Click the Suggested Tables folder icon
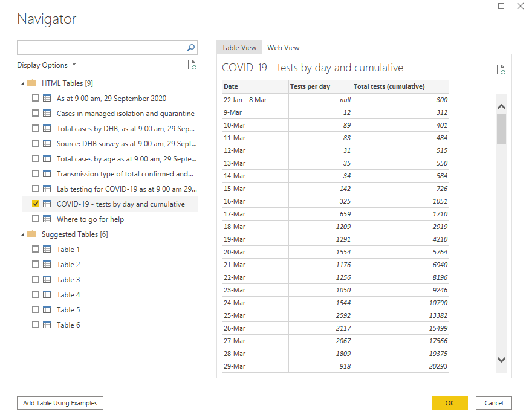The width and height of the screenshot is (529, 420). click(32, 234)
